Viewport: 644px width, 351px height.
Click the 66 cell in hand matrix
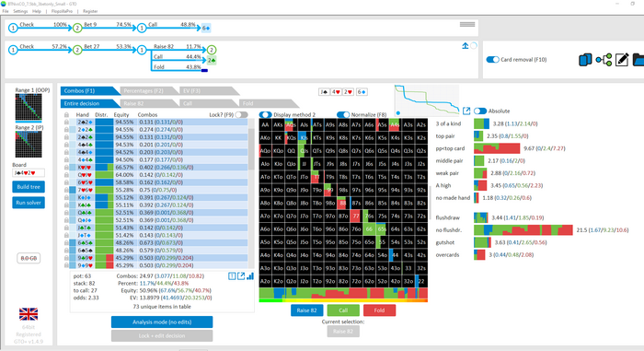pos(369,228)
